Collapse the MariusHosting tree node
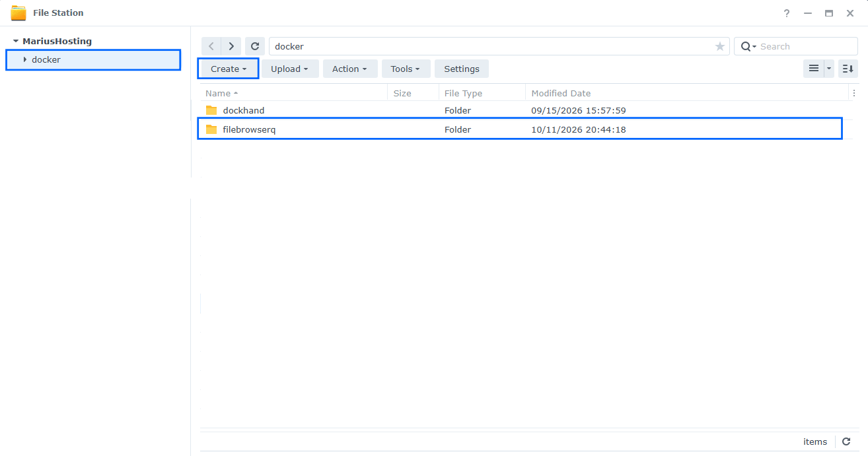Viewport: 868px width, 456px height. [x=16, y=41]
